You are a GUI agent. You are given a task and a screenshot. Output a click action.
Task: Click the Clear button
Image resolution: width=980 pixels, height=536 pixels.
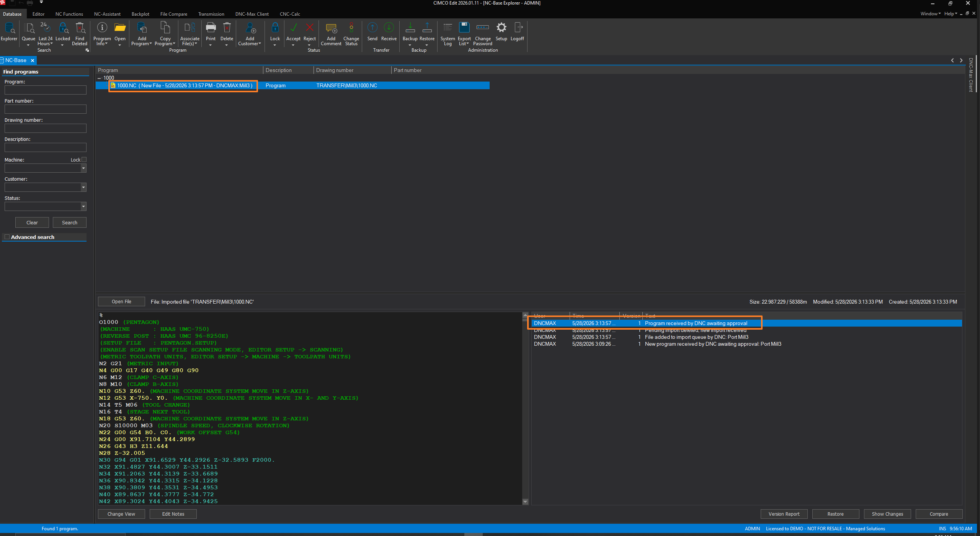coord(32,222)
